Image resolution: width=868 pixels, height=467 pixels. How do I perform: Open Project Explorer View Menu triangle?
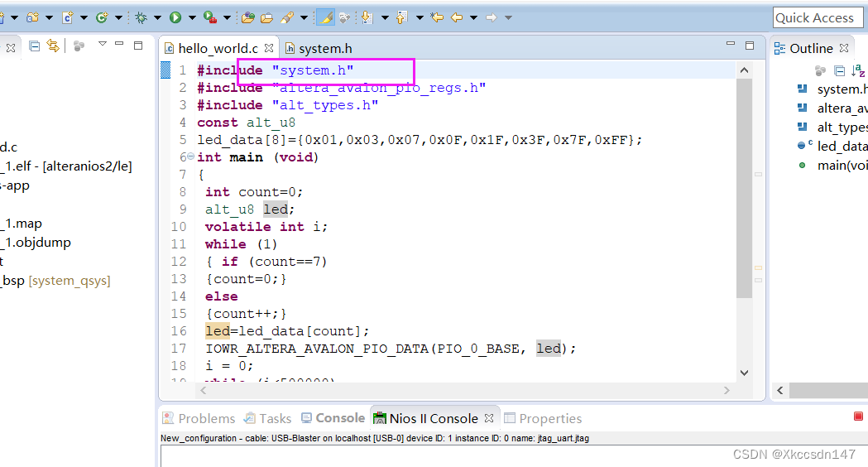(103, 44)
